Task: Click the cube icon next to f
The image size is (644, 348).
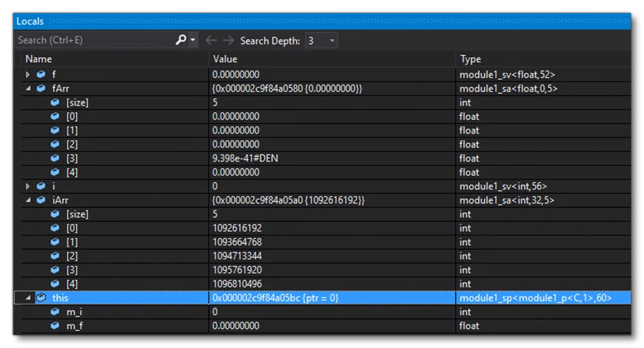Action: point(41,75)
